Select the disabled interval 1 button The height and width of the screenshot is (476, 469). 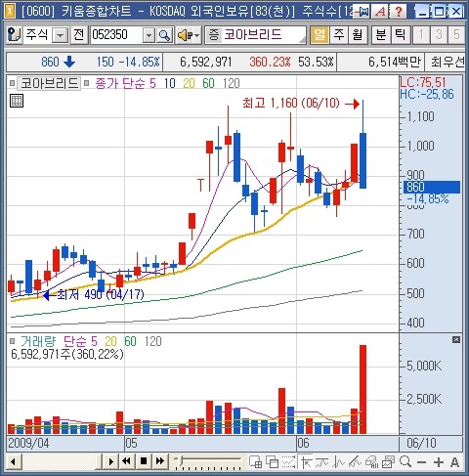point(421,35)
